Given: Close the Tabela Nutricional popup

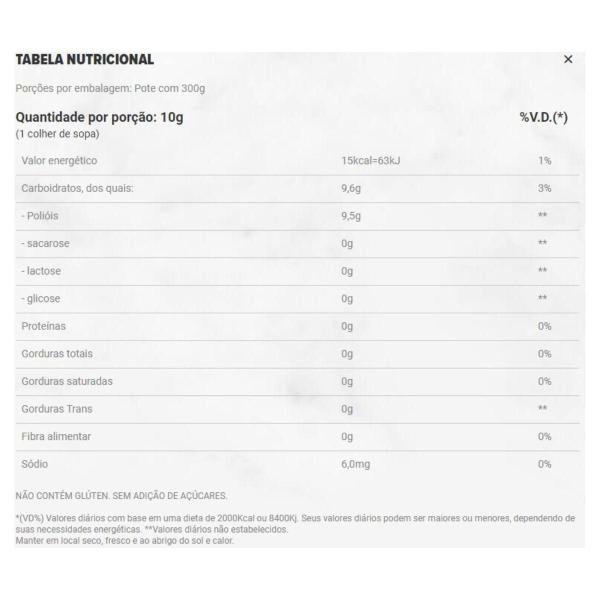Looking at the screenshot, I should tap(568, 59).
